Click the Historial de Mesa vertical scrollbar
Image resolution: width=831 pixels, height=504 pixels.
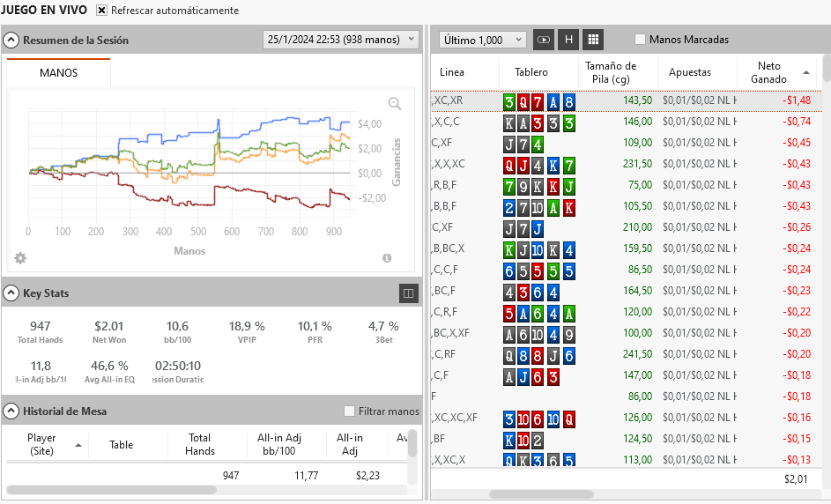(x=412, y=443)
